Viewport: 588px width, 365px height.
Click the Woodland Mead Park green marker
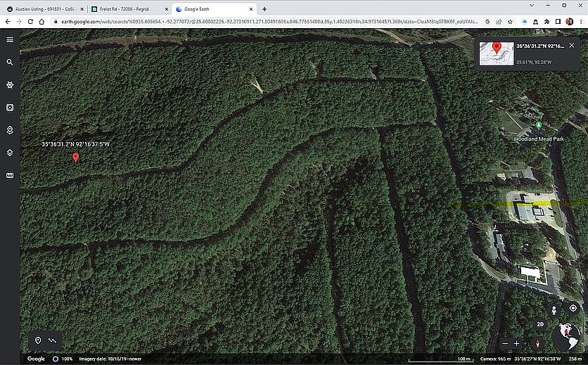click(539, 126)
